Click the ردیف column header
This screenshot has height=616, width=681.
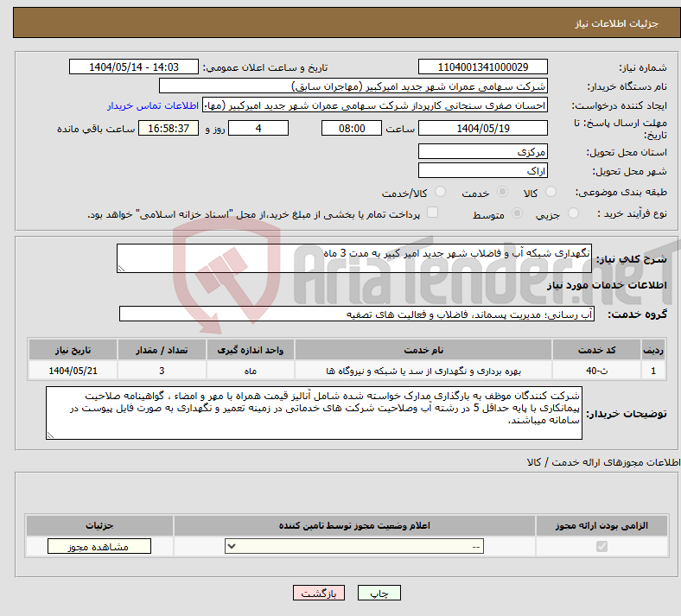pyautogui.click(x=653, y=350)
